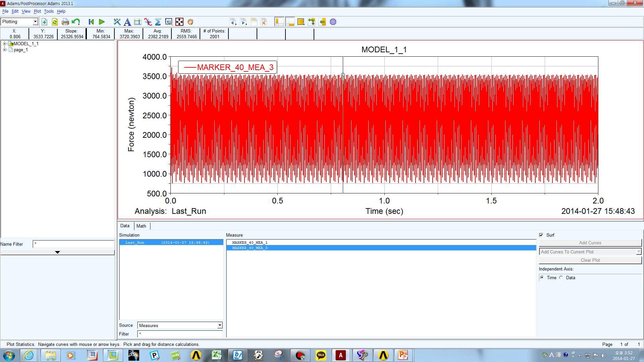Open the Plot menu
644x362 pixels.
(37, 11)
